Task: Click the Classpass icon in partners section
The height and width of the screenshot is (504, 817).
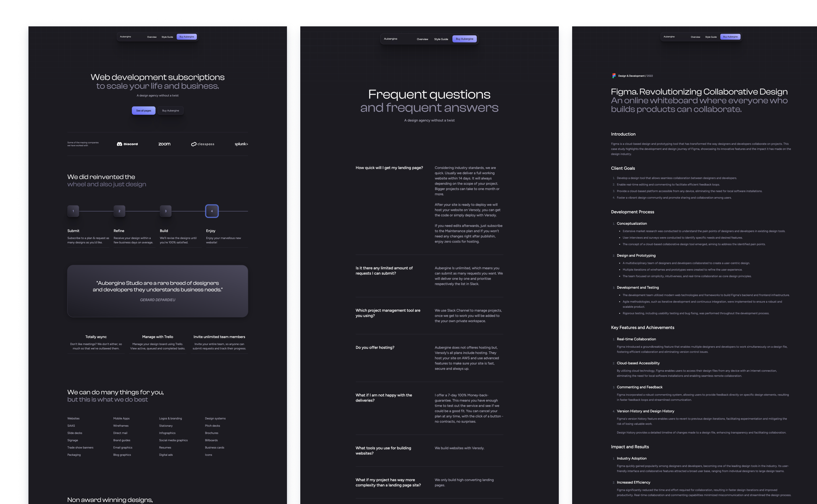Action: pyautogui.click(x=202, y=144)
